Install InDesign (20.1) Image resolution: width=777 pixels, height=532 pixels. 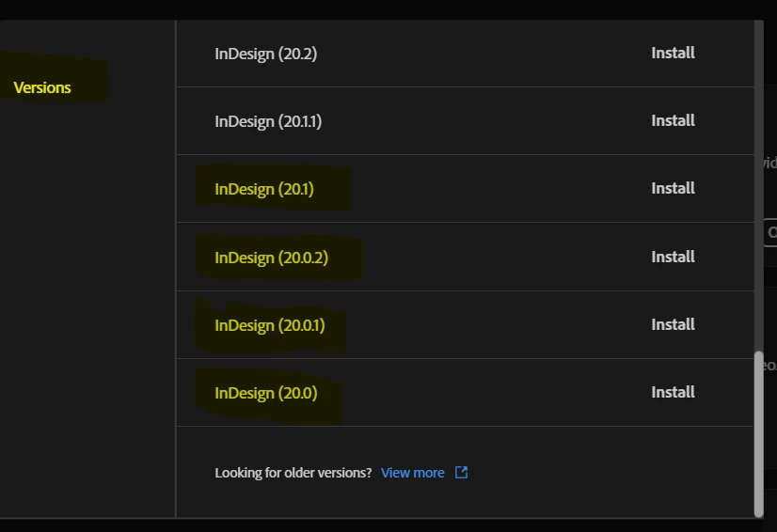673,189
